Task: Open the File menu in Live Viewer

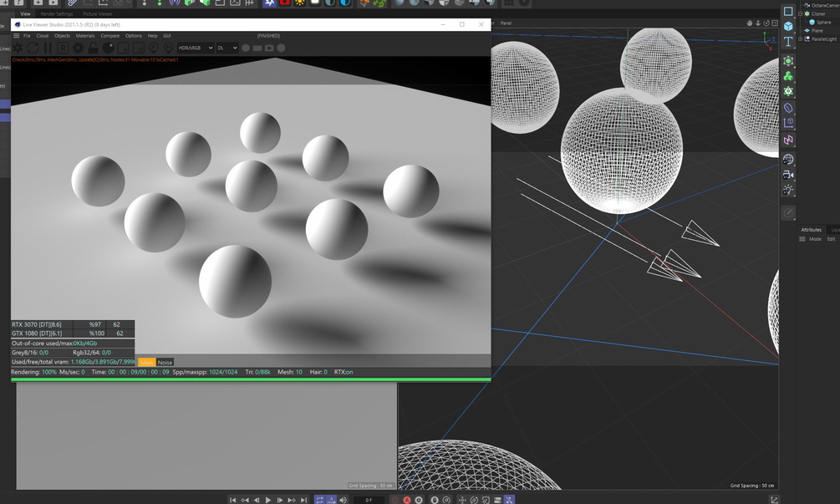Action: (x=27, y=36)
